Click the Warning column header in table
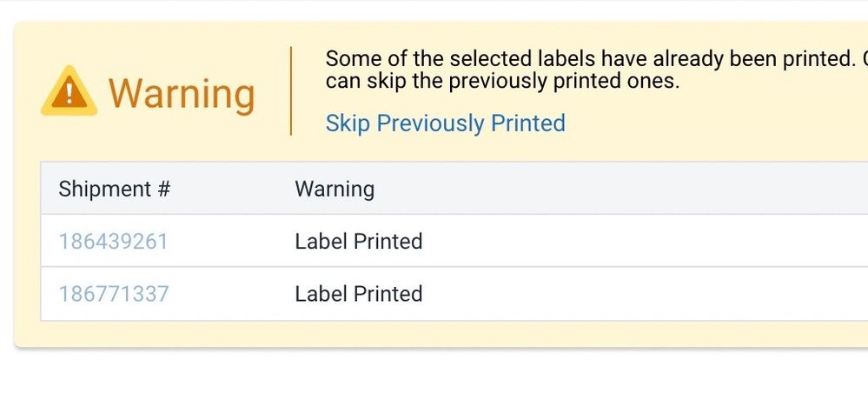This screenshot has height=413, width=868. click(x=335, y=189)
